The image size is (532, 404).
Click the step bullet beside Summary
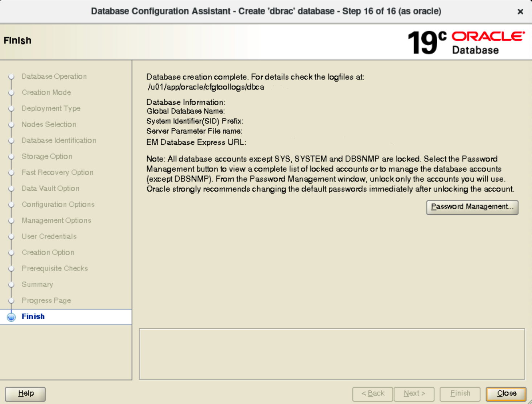[11, 284]
